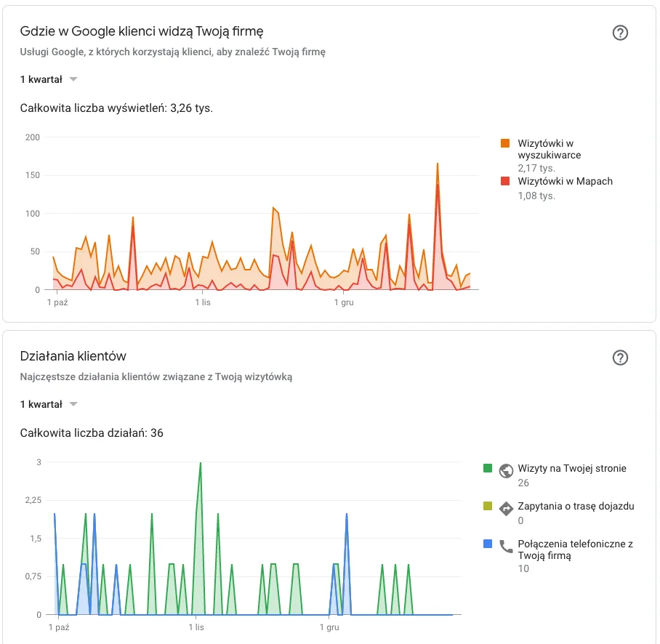The image size is (660, 644).
Task: Click help icon in Działania klientów card
Action: 620,358
